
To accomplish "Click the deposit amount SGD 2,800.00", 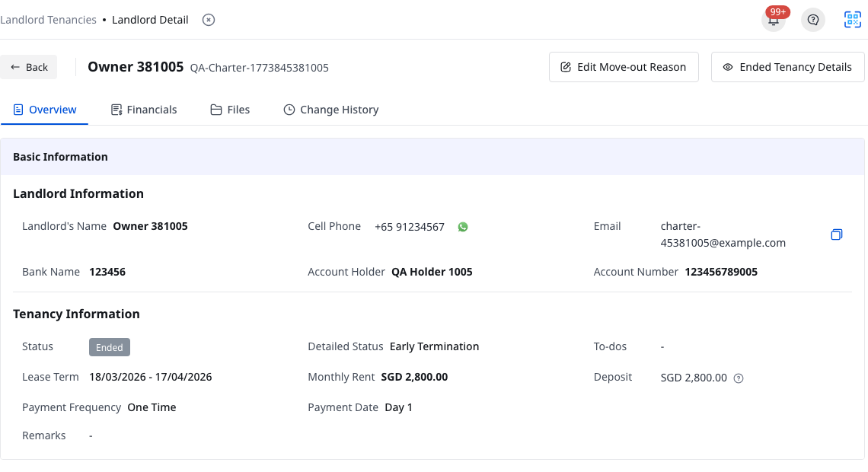I will (x=694, y=378).
